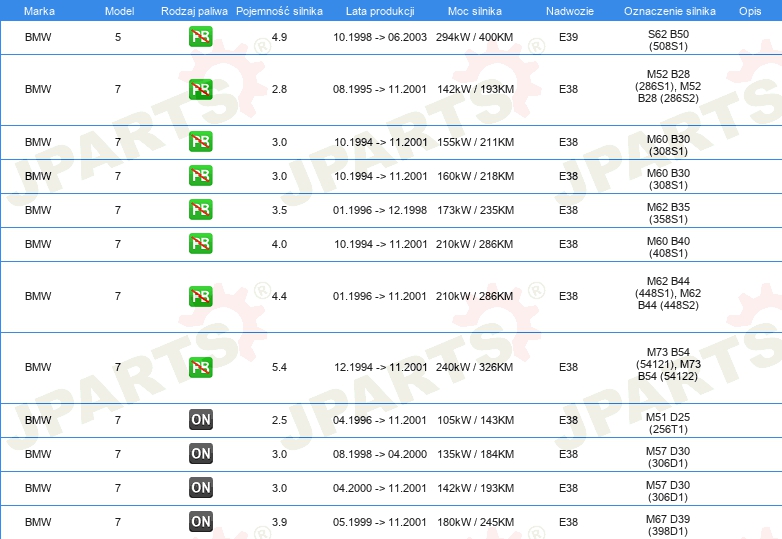
Task: Click the Oznaczenie silnika column header
Action: coord(669,11)
